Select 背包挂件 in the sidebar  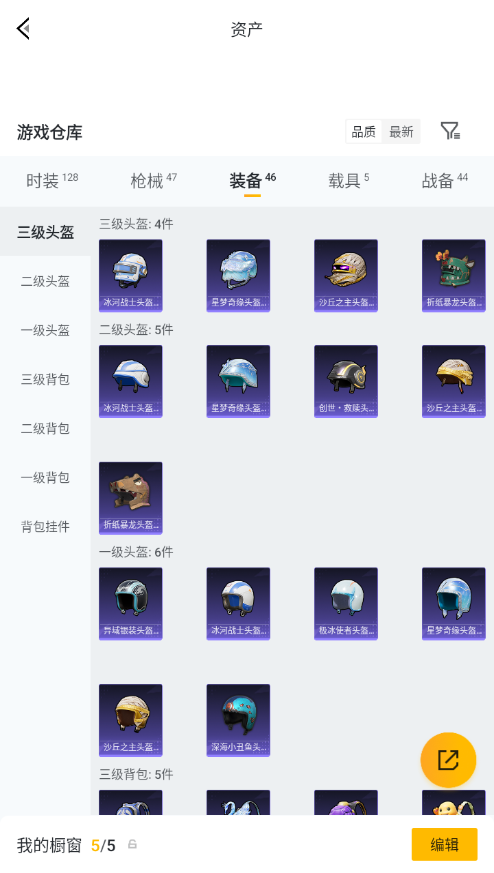pos(45,526)
